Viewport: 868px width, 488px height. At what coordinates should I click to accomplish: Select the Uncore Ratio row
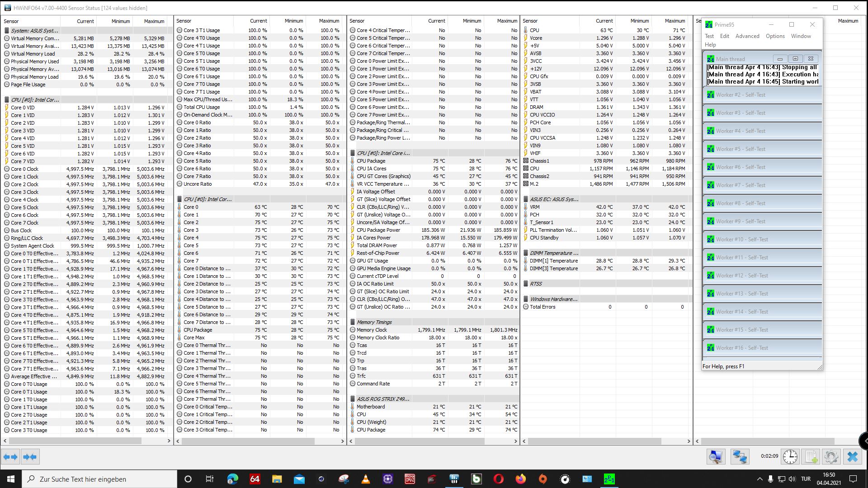(x=259, y=184)
